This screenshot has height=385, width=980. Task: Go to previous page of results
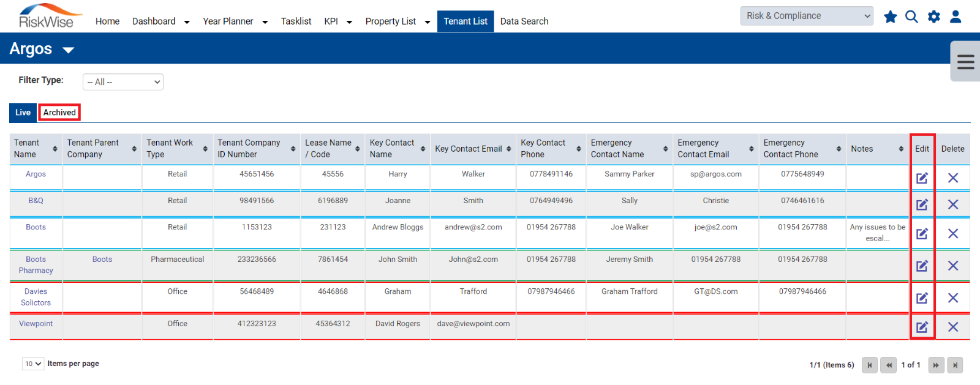[889, 365]
